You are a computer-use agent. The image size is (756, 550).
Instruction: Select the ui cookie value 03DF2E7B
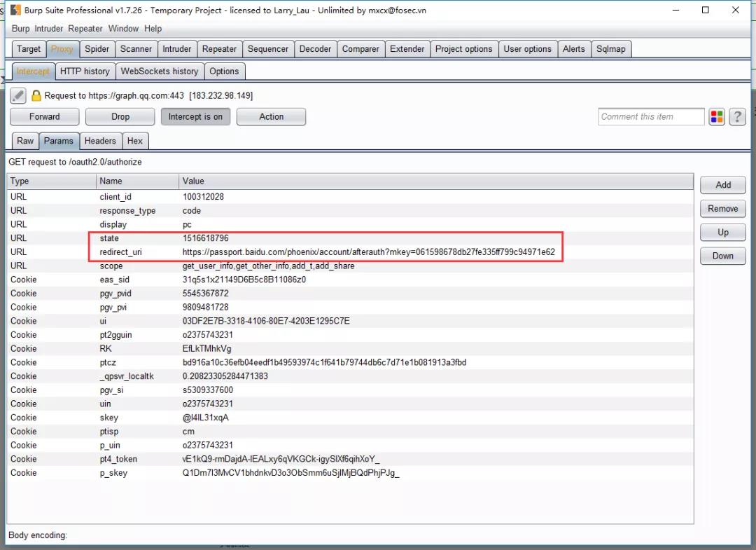coord(266,321)
